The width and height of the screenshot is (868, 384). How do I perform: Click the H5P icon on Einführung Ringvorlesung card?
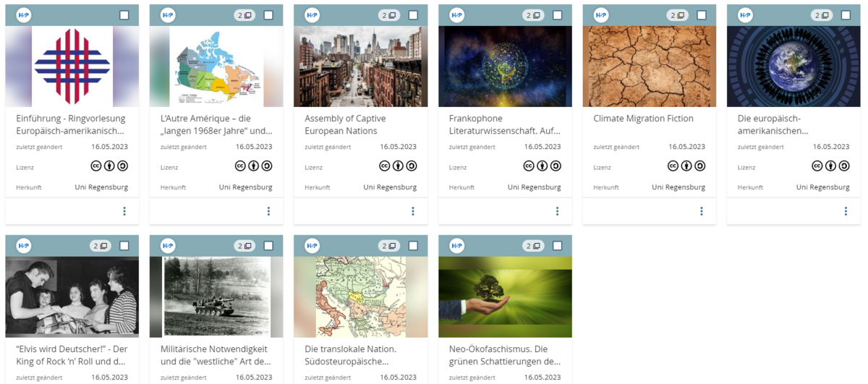[x=23, y=15]
